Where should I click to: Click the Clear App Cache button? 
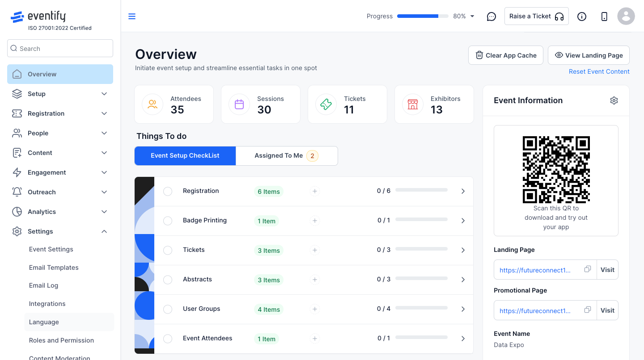(506, 55)
